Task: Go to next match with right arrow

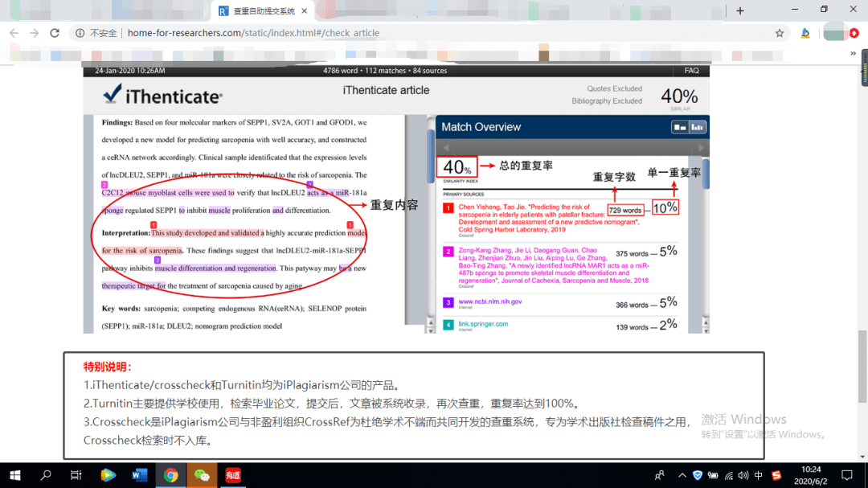Action: tap(700, 148)
